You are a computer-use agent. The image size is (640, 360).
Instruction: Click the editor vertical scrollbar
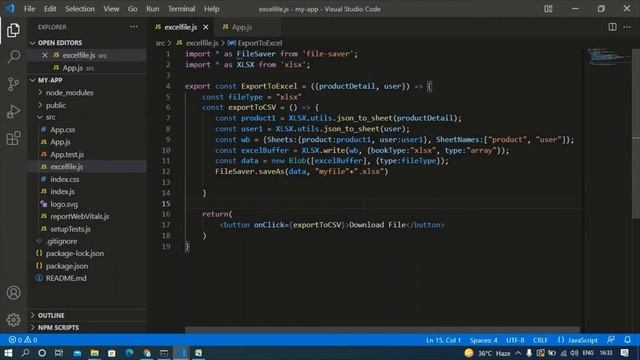click(636, 135)
